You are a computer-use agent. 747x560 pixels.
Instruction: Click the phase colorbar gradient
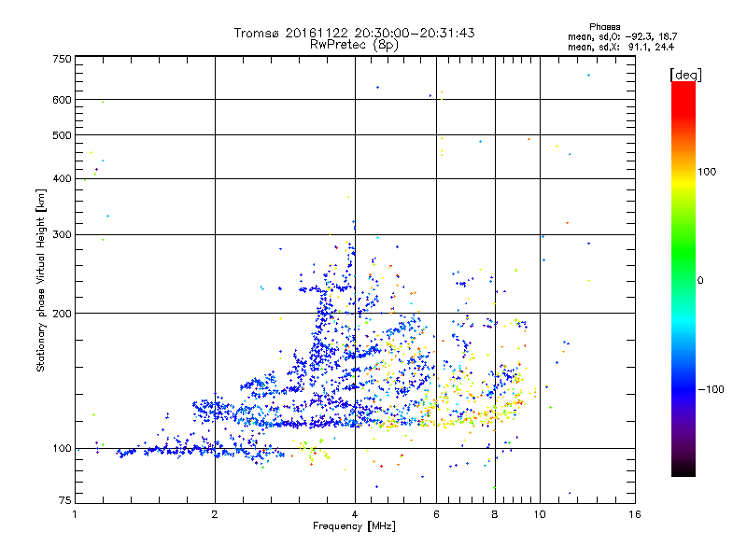[x=684, y=278]
